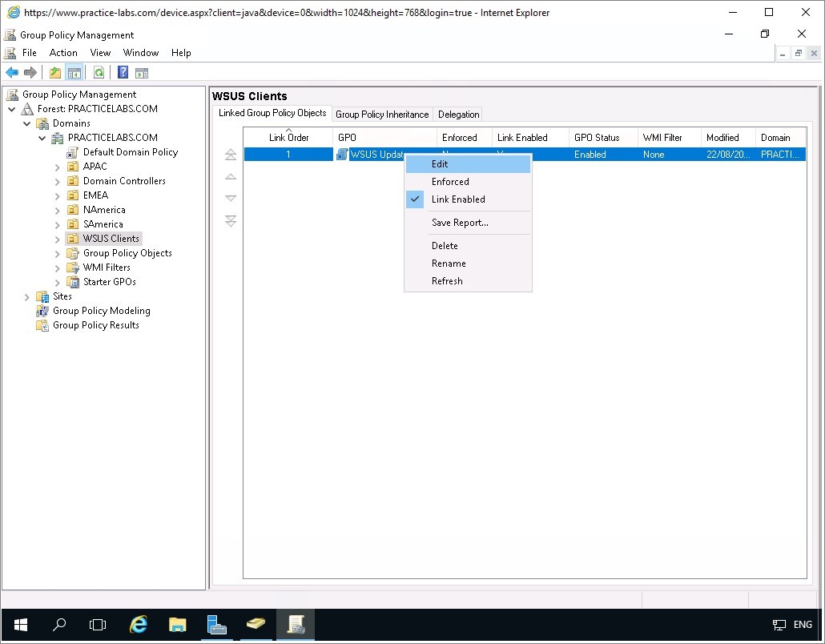
Task: Switch to the Group Policy Inheritance tab
Action: (382, 115)
